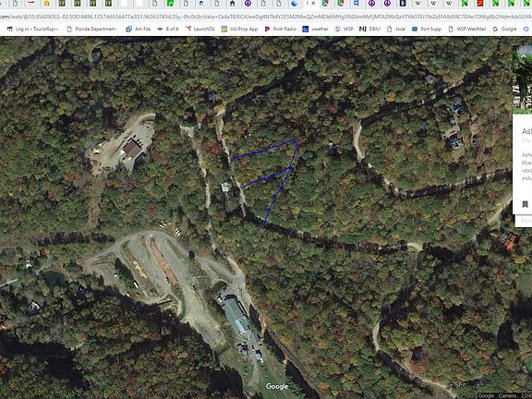Switch to the yellow house icon tab
The image size is (532, 399).
coord(47,4)
